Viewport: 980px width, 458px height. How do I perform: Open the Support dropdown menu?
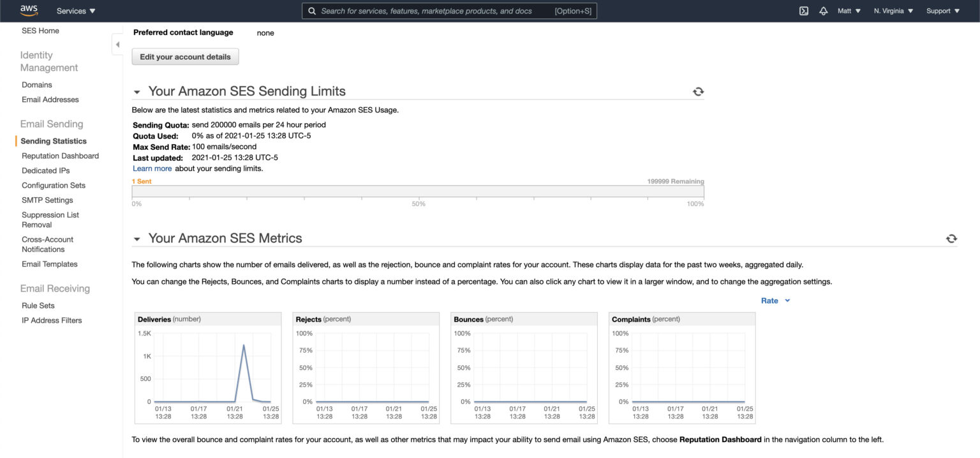(x=942, y=10)
